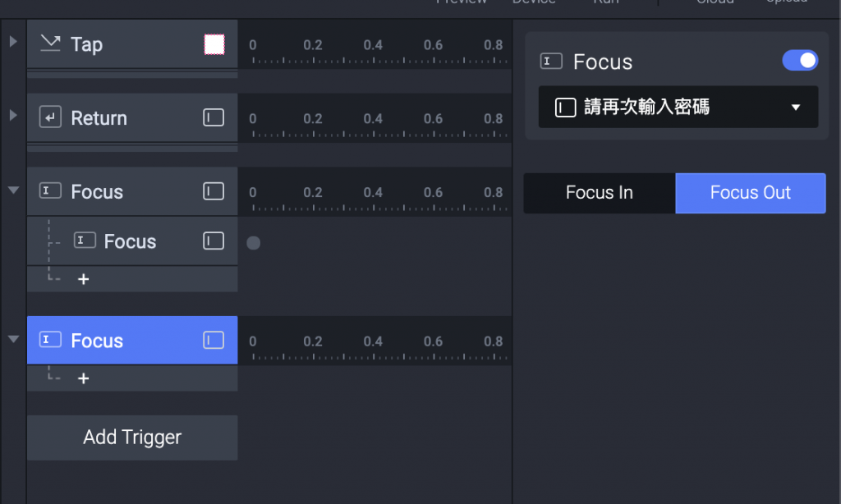Add response under highlighted Focus trigger

[x=83, y=378]
